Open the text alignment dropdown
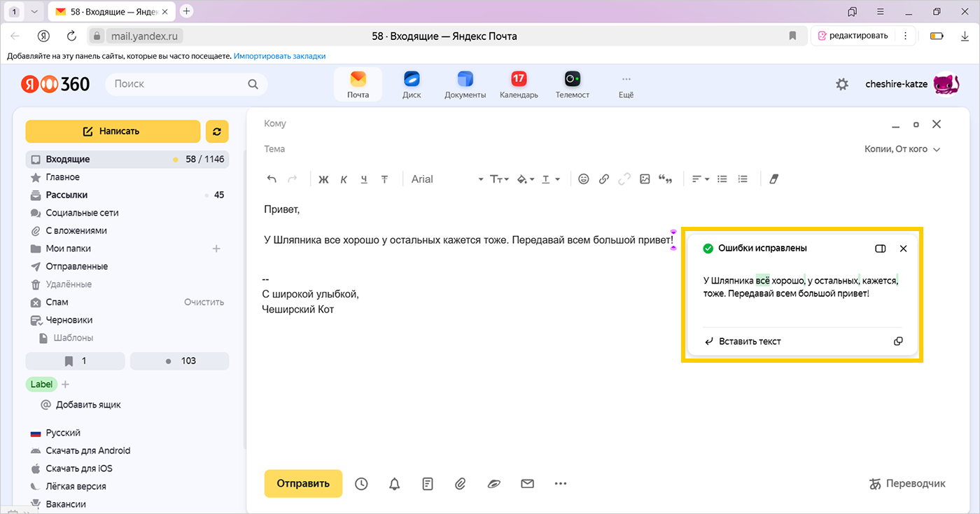Screen dimensions: 980x514 (x=700, y=179)
